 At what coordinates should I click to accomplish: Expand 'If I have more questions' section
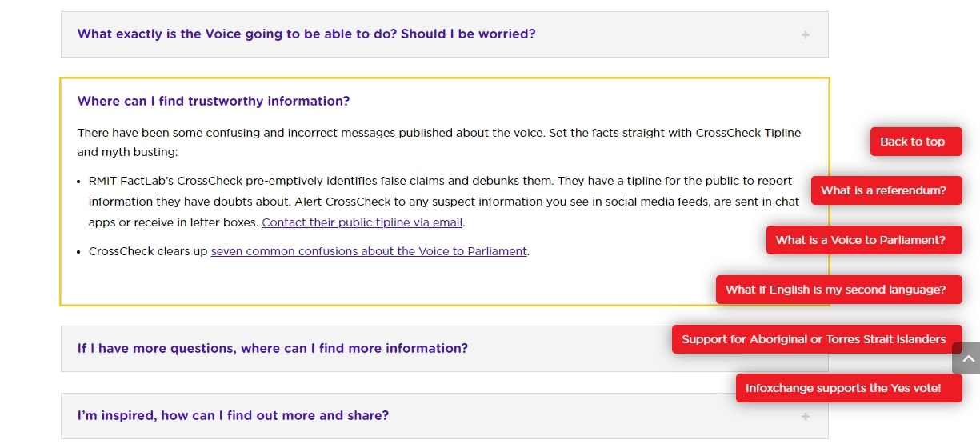tap(273, 349)
